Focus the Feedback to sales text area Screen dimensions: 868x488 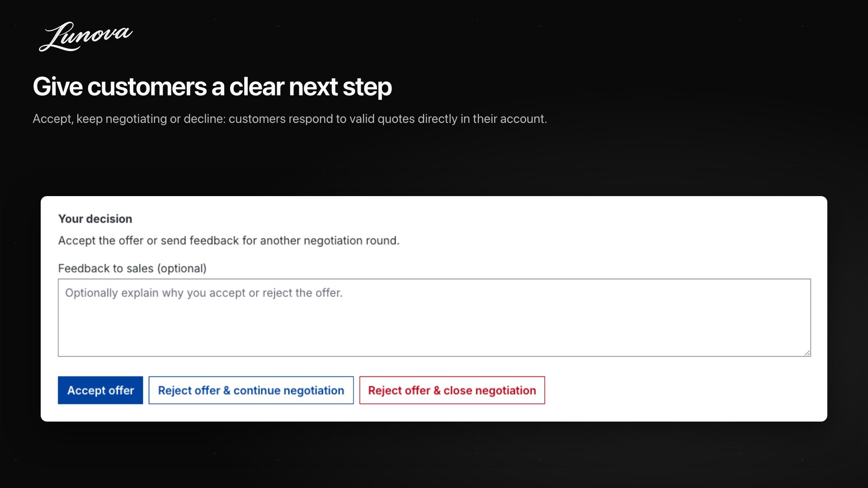[434, 318]
